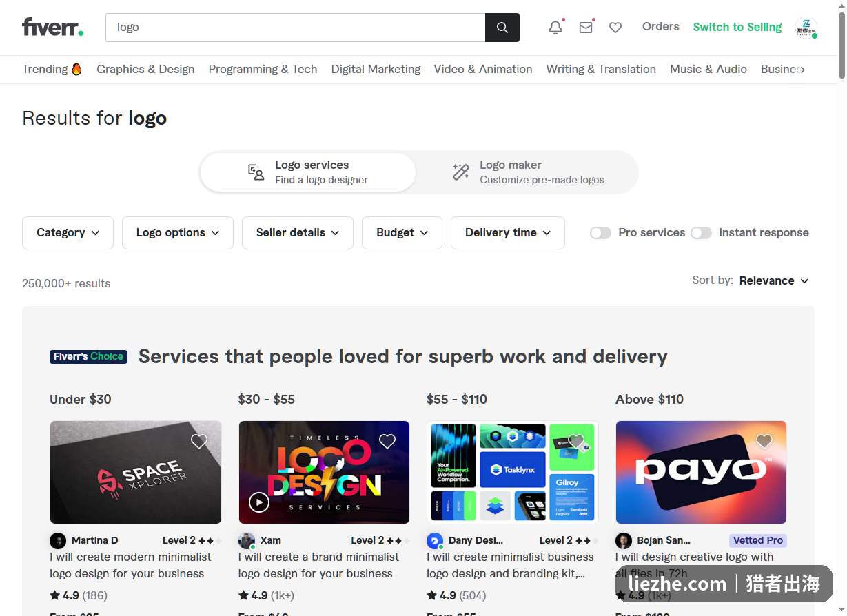Click the $55 - $110 price heading

click(x=457, y=399)
